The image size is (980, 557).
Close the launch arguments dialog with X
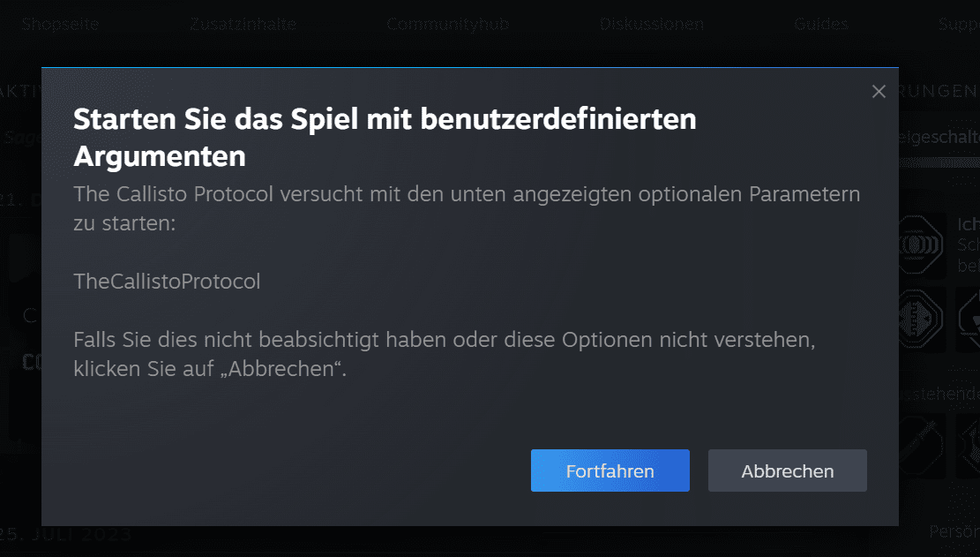pos(879,92)
